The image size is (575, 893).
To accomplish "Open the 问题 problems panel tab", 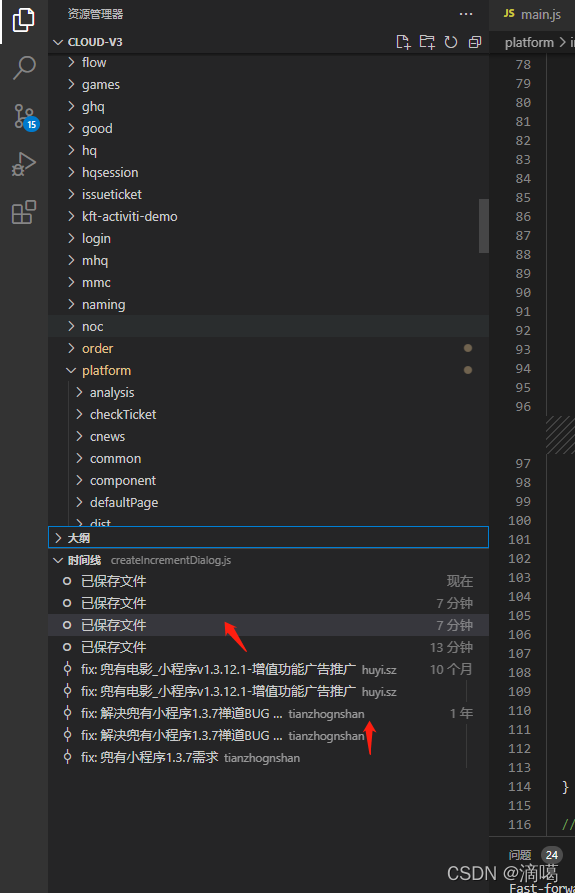I will 520,855.
